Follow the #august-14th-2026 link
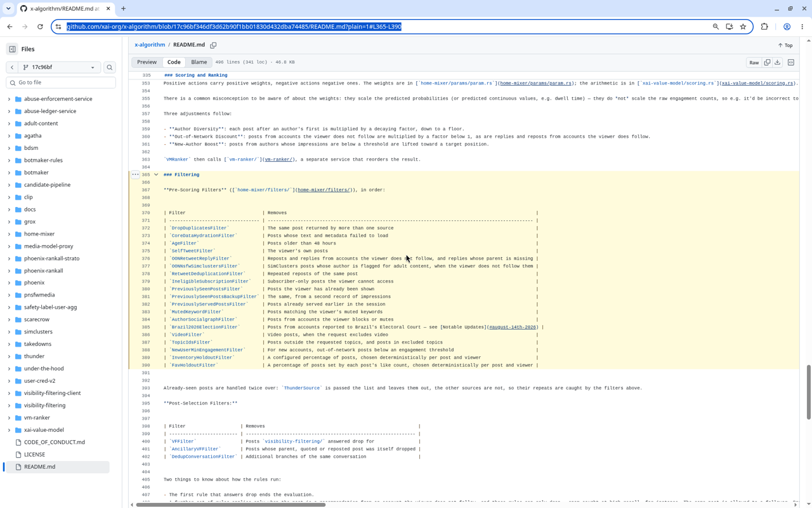This screenshot has height=508, width=812. click(x=513, y=327)
